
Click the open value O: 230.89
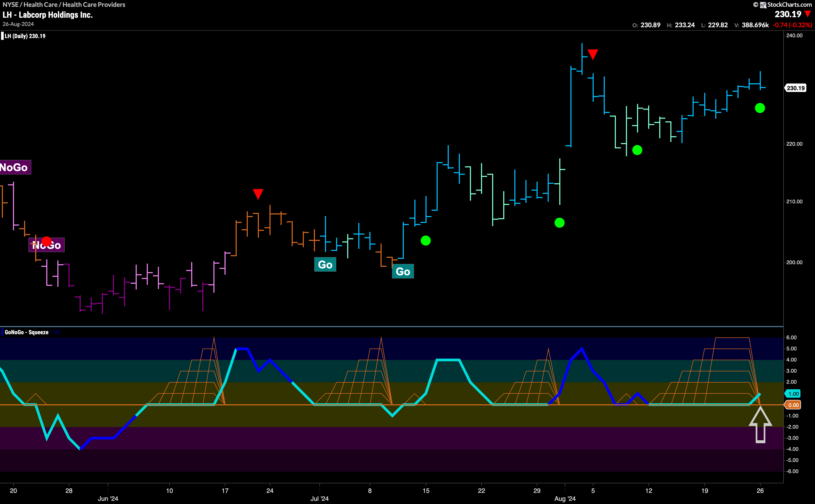(x=646, y=25)
